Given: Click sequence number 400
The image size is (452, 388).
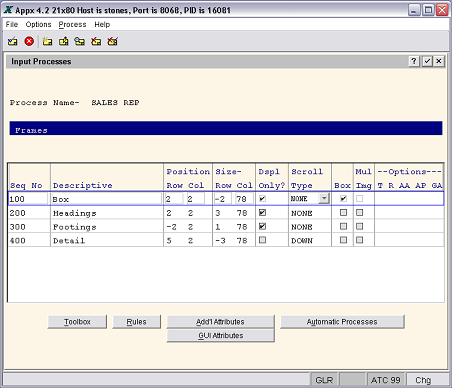Looking at the screenshot, I should pos(17,240).
